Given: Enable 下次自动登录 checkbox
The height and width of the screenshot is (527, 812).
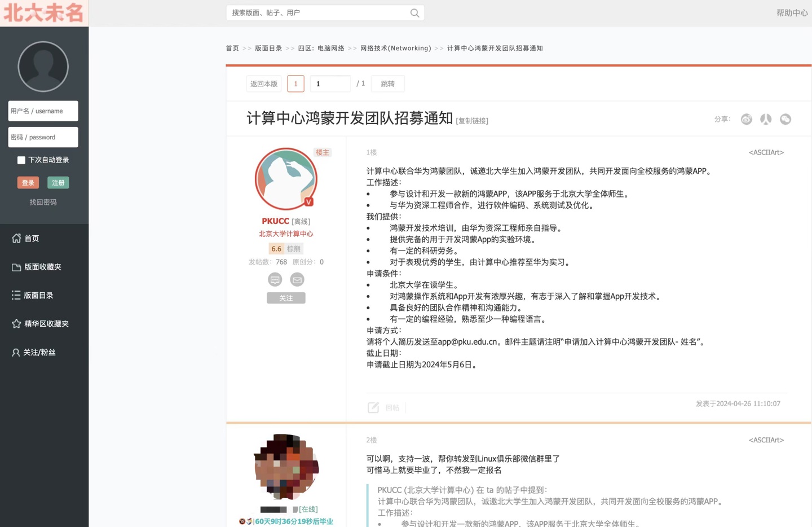Looking at the screenshot, I should click(21, 160).
